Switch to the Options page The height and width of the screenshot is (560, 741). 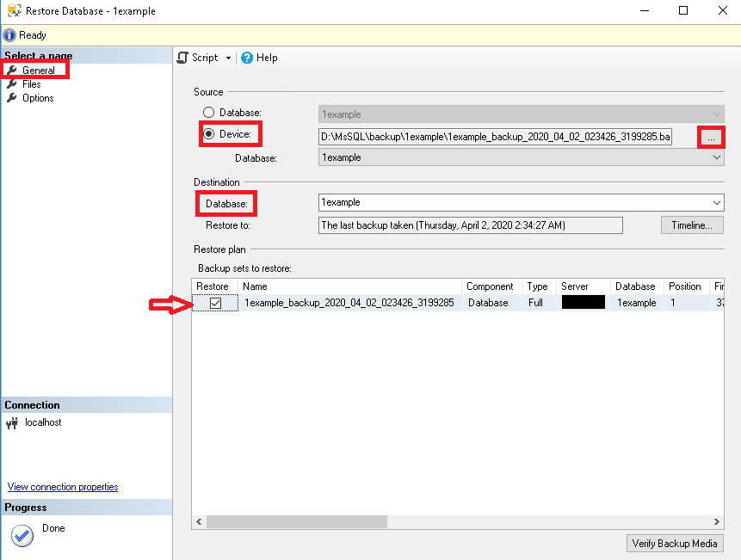click(x=38, y=98)
